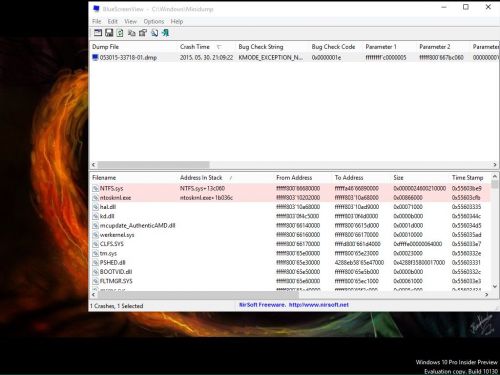Click the file icon beside werkernel.sys

(x=96, y=235)
